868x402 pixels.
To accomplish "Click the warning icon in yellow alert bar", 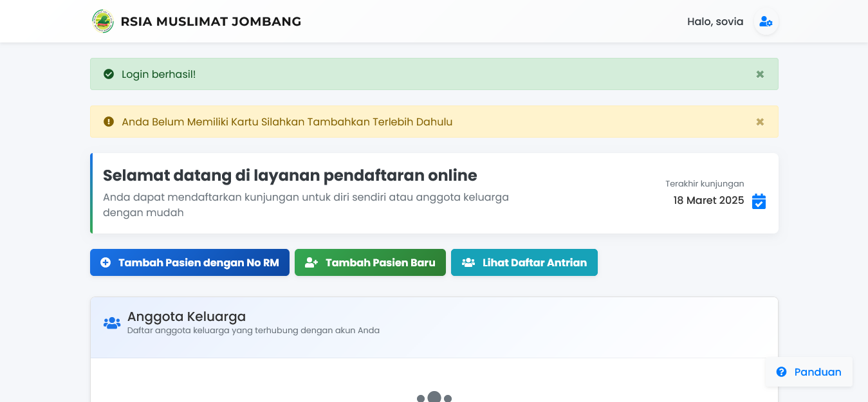I will pyautogui.click(x=108, y=122).
